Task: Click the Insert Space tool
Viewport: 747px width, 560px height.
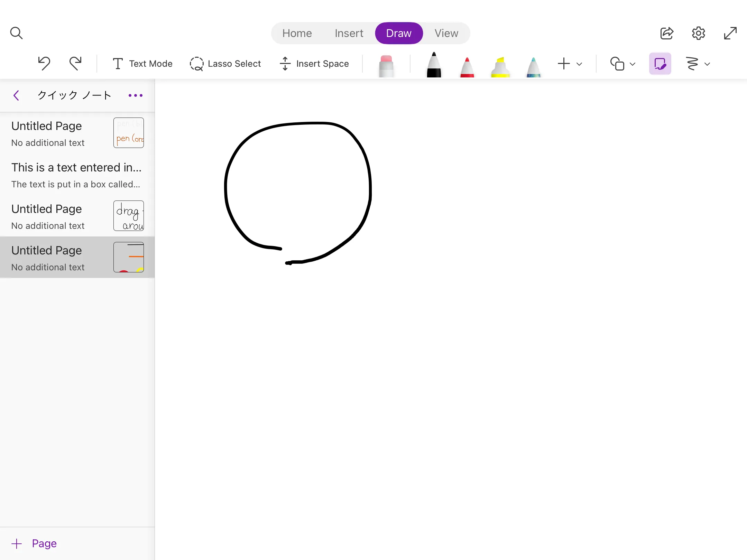Action: click(315, 64)
